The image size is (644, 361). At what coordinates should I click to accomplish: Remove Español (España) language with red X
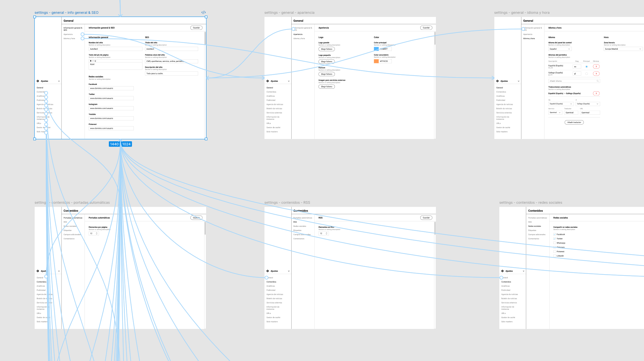[596, 67]
